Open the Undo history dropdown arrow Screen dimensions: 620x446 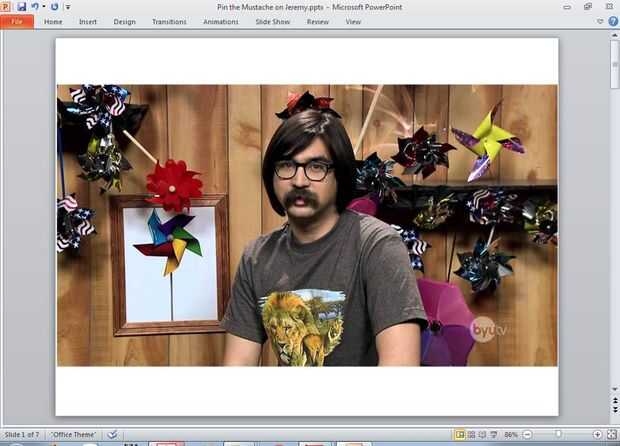coord(43,7)
